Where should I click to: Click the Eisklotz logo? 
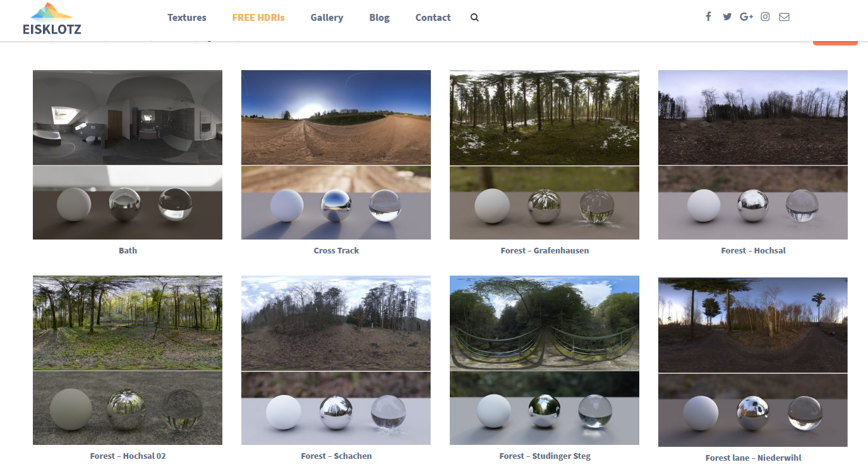(52, 18)
